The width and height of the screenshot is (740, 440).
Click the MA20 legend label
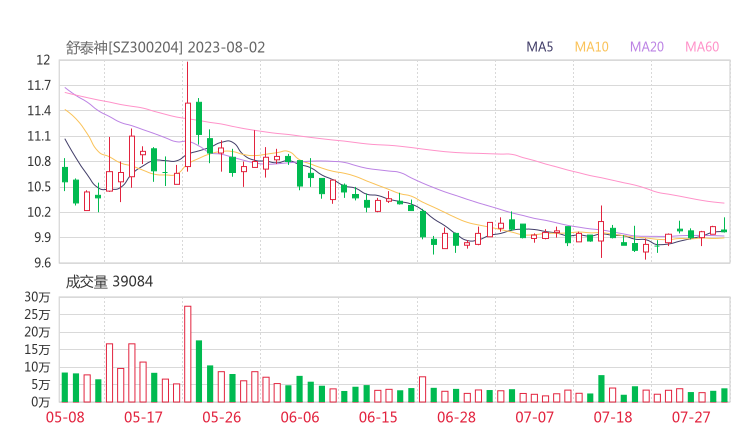[x=647, y=47]
